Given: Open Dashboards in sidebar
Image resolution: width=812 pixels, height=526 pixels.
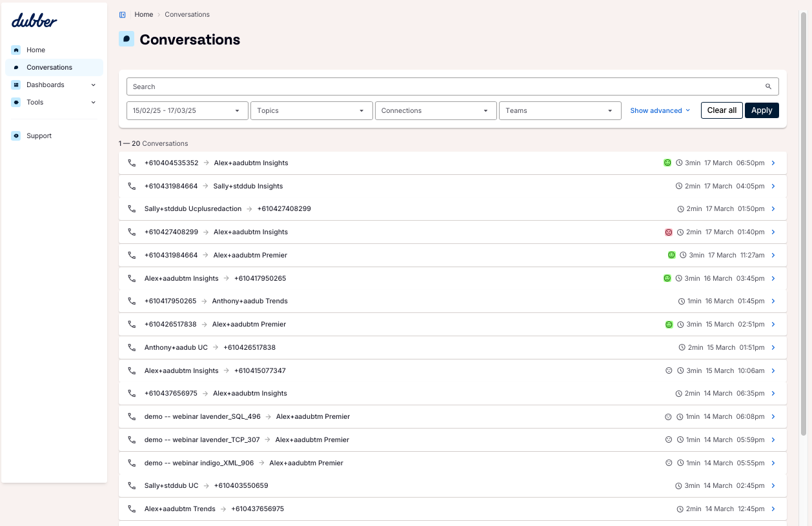Looking at the screenshot, I should click(54, 85).
